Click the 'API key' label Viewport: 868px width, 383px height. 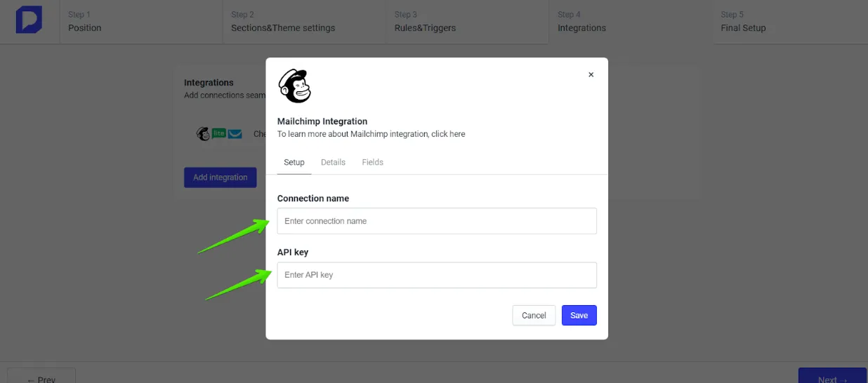(x=293, y=253)
